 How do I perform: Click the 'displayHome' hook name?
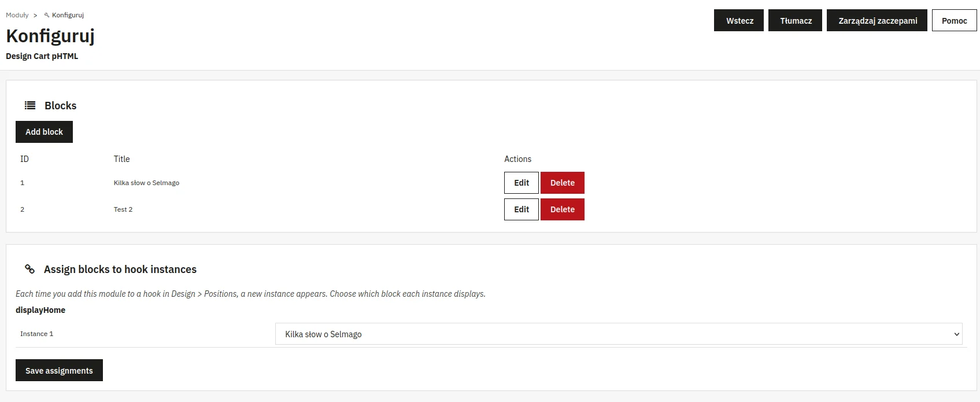[x=40, y=310]
